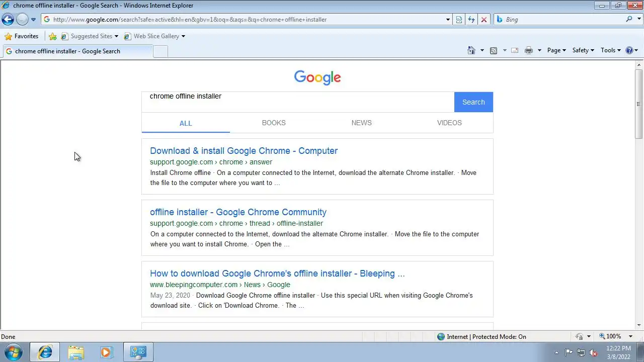Switch to the BOOKS results tab
Screen dimensions: 644x362
pos(274,123)
